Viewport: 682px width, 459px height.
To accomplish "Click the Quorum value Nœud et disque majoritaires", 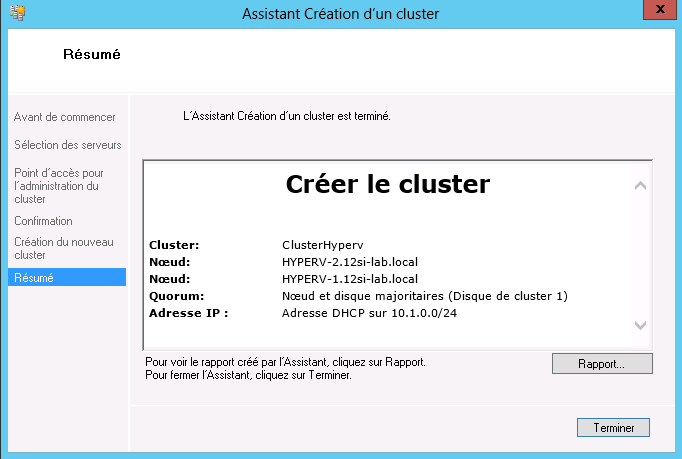I will coord(425,296).
